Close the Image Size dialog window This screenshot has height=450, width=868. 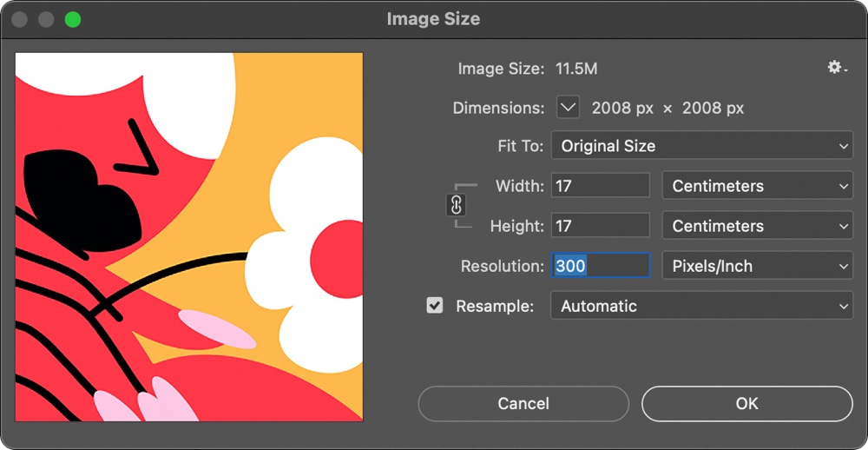pos(19,19)
